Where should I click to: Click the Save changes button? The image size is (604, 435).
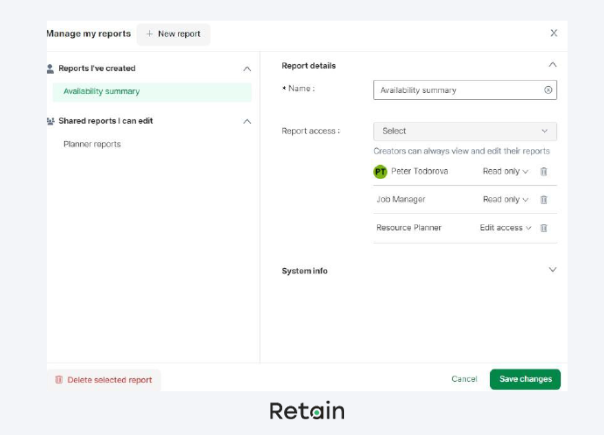(x=525, y=379)
